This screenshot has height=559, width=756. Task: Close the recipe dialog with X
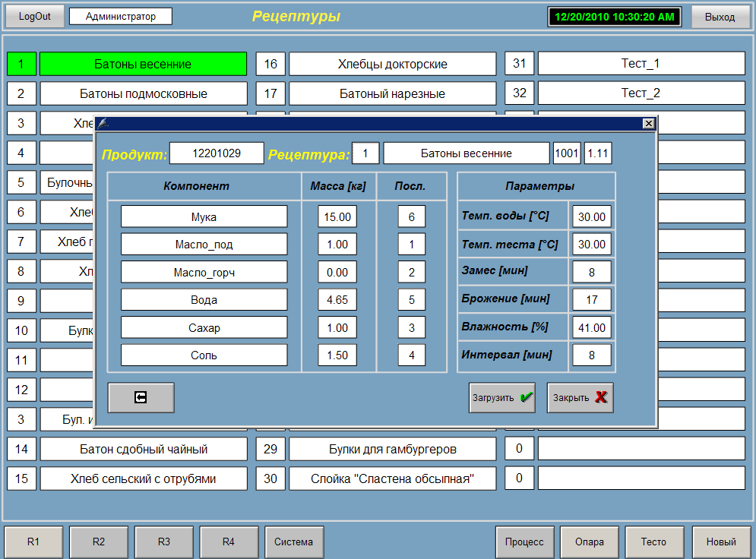click(648, 124)
